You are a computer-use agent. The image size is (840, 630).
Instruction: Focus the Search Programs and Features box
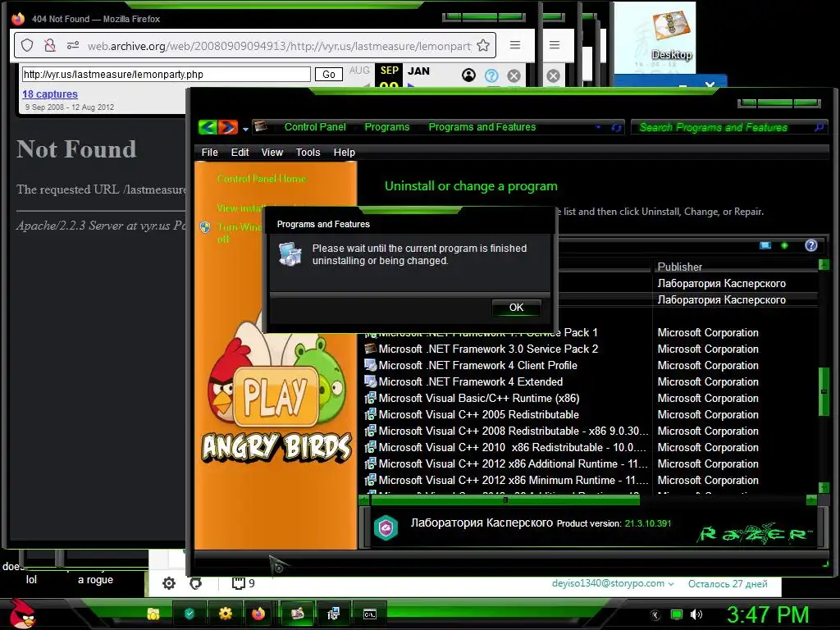724,127
